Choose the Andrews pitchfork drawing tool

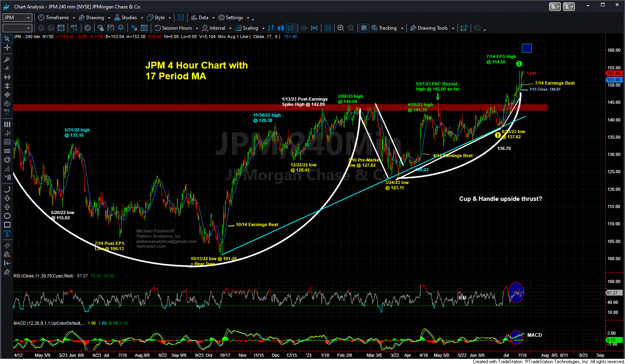7,59
